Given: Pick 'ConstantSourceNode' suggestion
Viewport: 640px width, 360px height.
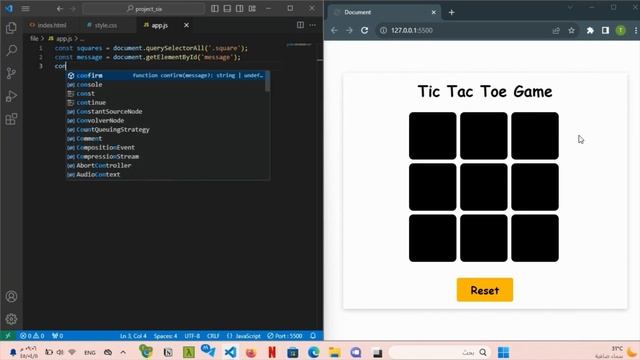Looking at the screenshot, I should [x=167, y=111].
